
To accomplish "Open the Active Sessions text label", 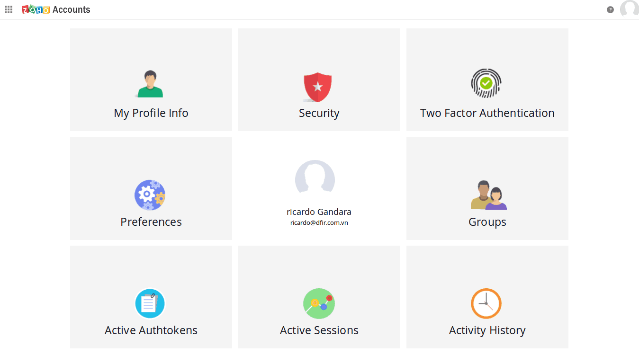I will (x=319, y=330).
